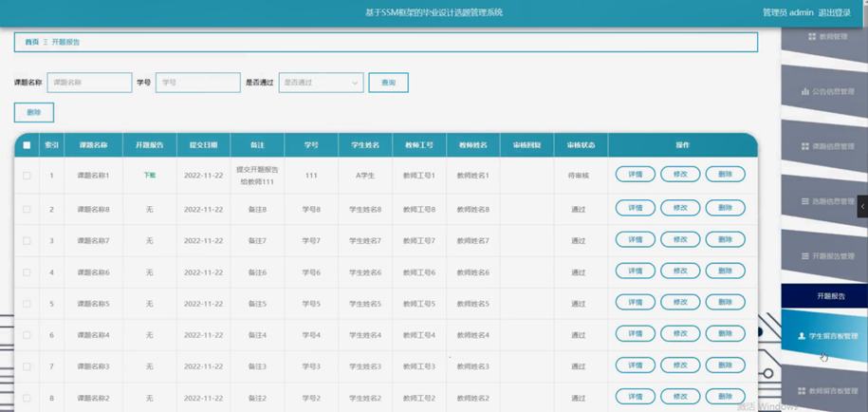Click the 管理员 admin label
This screenshot has height=412, width=868.
[x=787, y=12]
